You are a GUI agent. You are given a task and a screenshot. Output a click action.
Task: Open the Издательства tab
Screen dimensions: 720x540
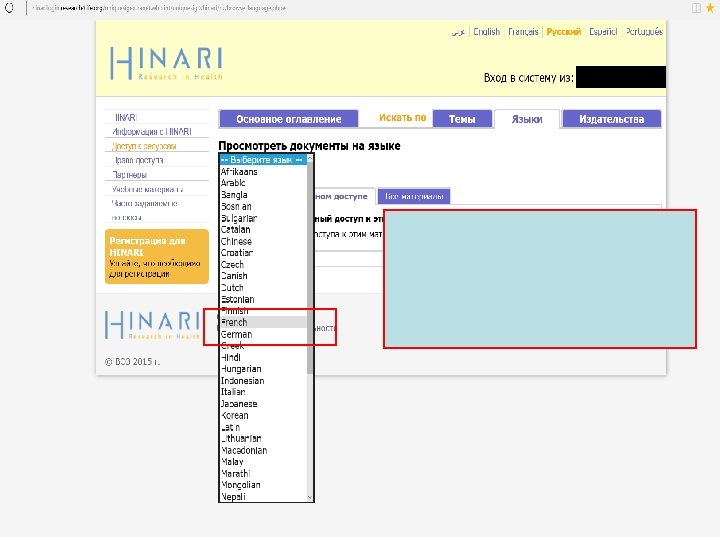611,119
